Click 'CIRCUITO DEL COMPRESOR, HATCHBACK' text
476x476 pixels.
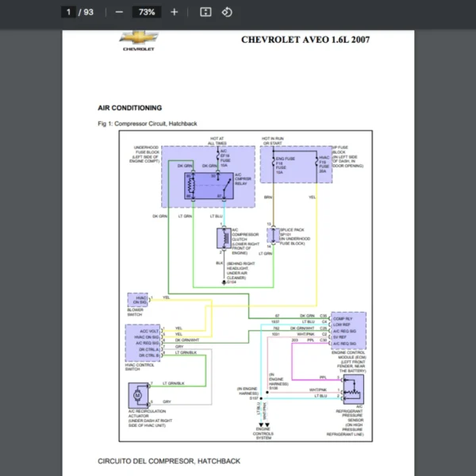point(169,461)
